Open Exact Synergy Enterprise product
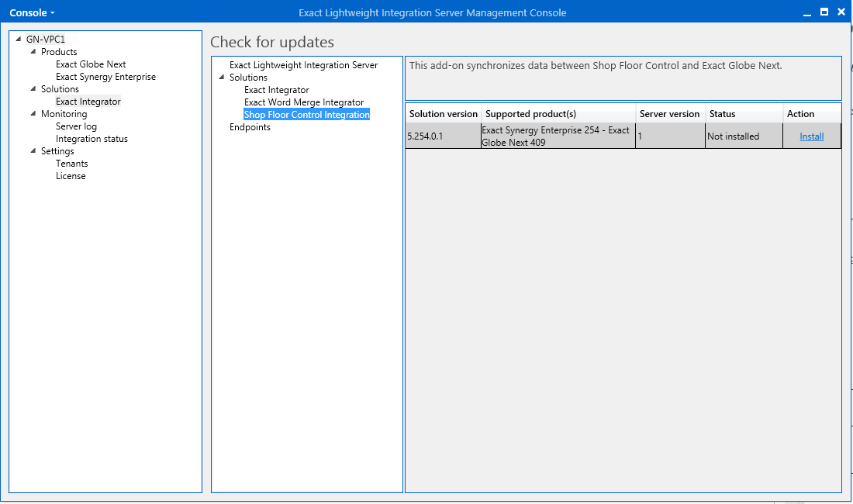Screen dimensions: 853x504 click(x=105, y=77)
